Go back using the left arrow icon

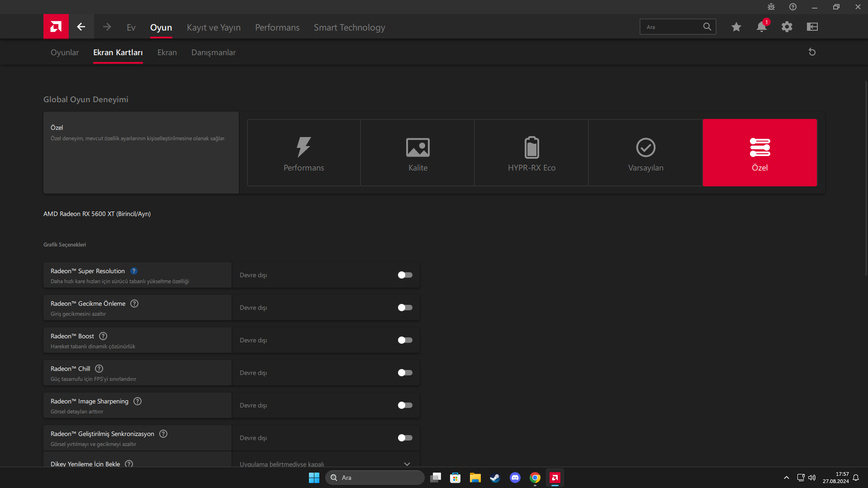(x=81, y=27)
